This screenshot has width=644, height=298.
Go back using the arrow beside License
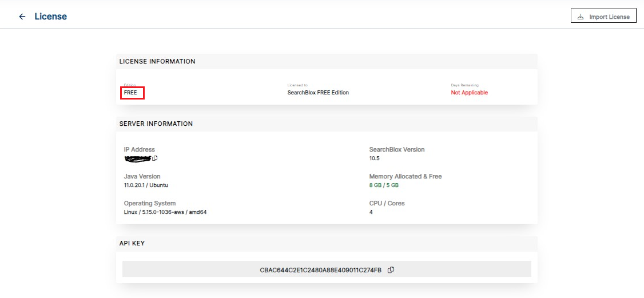pos(22,17)
